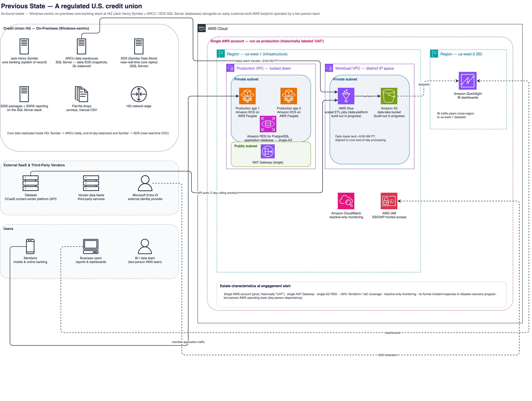Select the Production VPC cloud icon
The image size is (532, 401).
click(x=230, y=68)
